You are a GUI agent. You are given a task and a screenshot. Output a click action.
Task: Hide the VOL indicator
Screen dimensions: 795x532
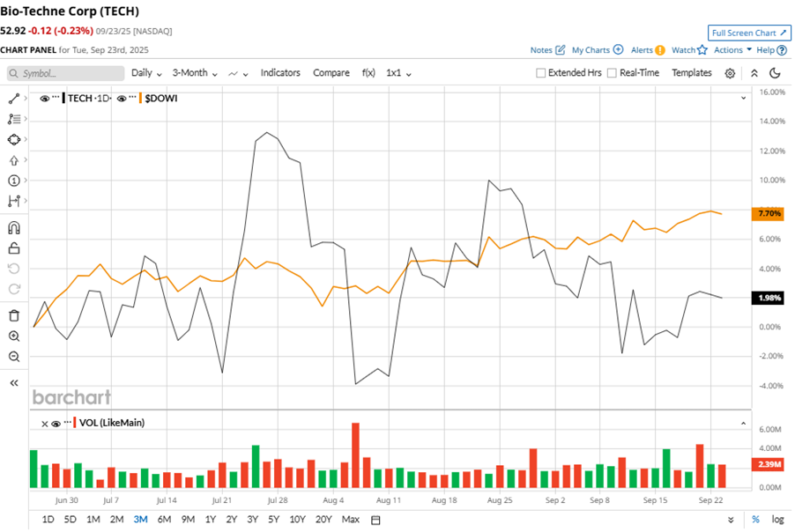56,424
